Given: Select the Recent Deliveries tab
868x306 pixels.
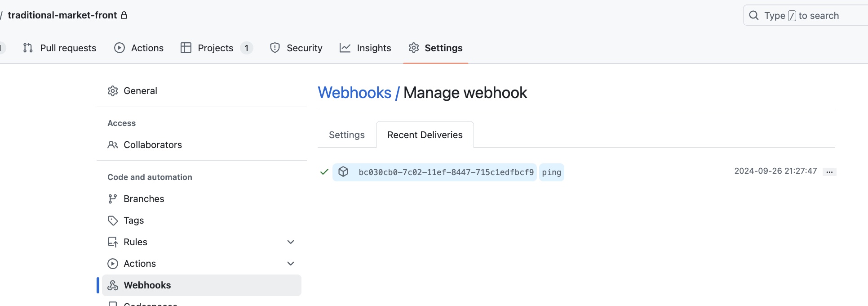Looking at the screenshot, I should 425,135.
